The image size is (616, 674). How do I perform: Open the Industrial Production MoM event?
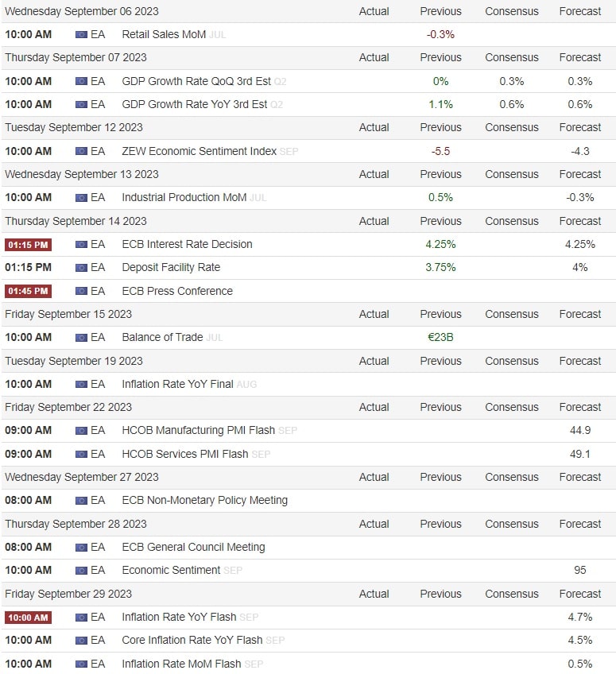tap(184, 197)
